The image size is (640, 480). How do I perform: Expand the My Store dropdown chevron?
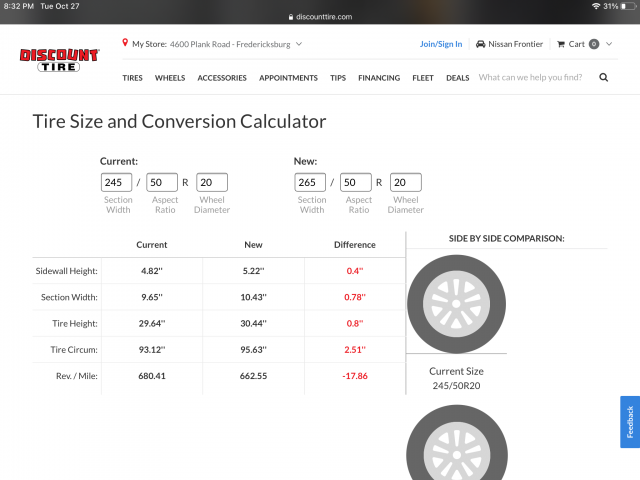(299, 44)
